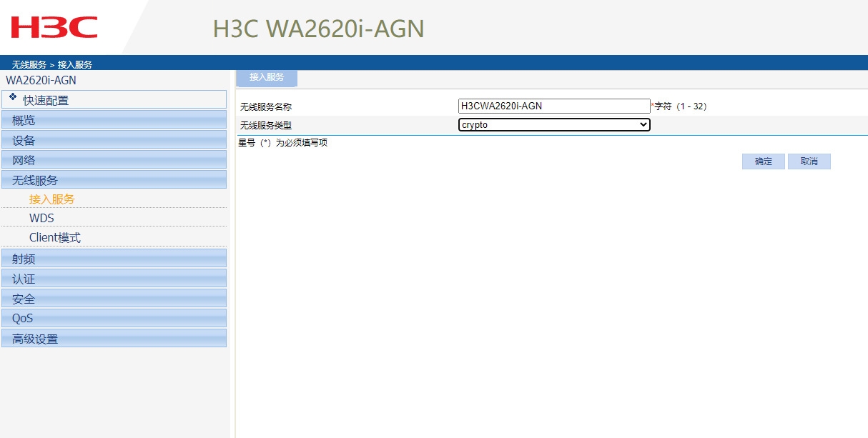Click the 无线服务名称 input field
Screen dimensions: 868x438
click(554, 105)
